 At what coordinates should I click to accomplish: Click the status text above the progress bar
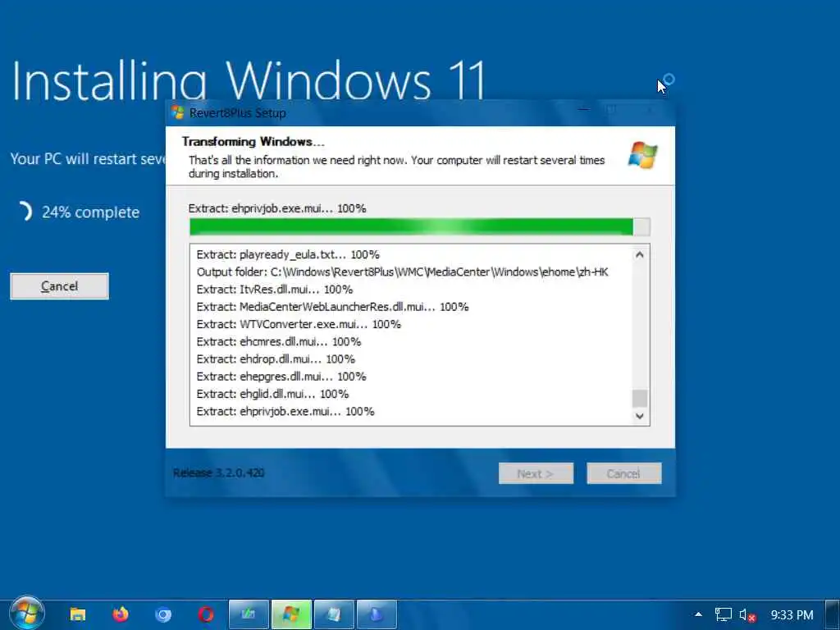277,208
